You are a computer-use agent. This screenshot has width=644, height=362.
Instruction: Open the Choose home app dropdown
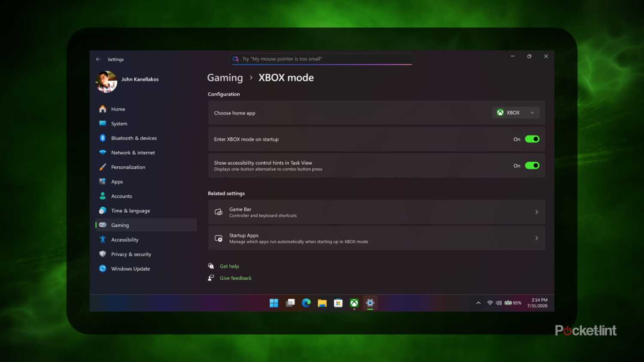(516, 113)
